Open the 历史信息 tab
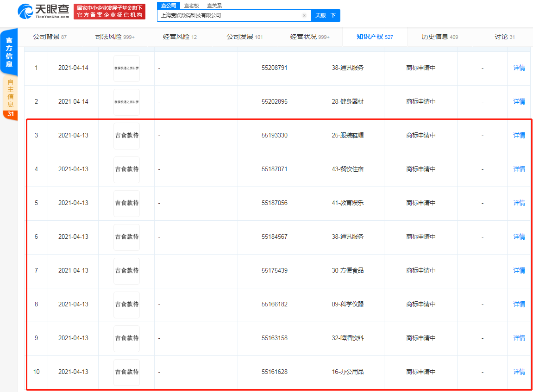 coord(440,37)
